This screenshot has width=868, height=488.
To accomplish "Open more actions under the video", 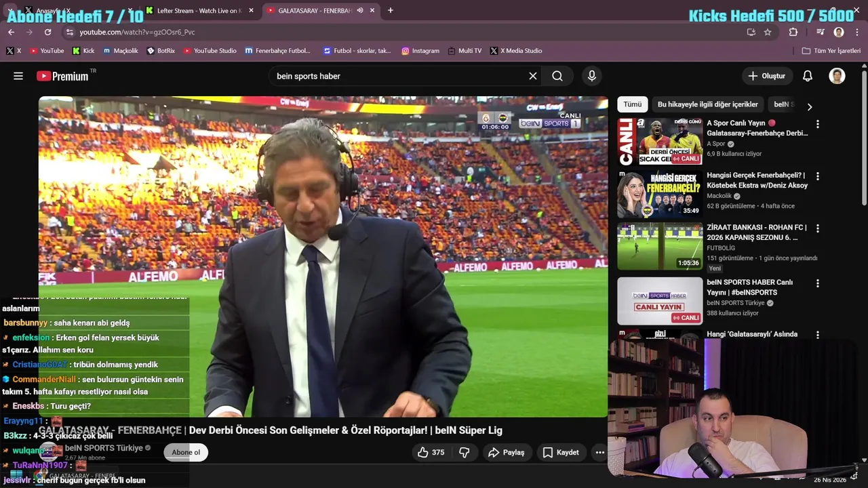I will 599,452.
